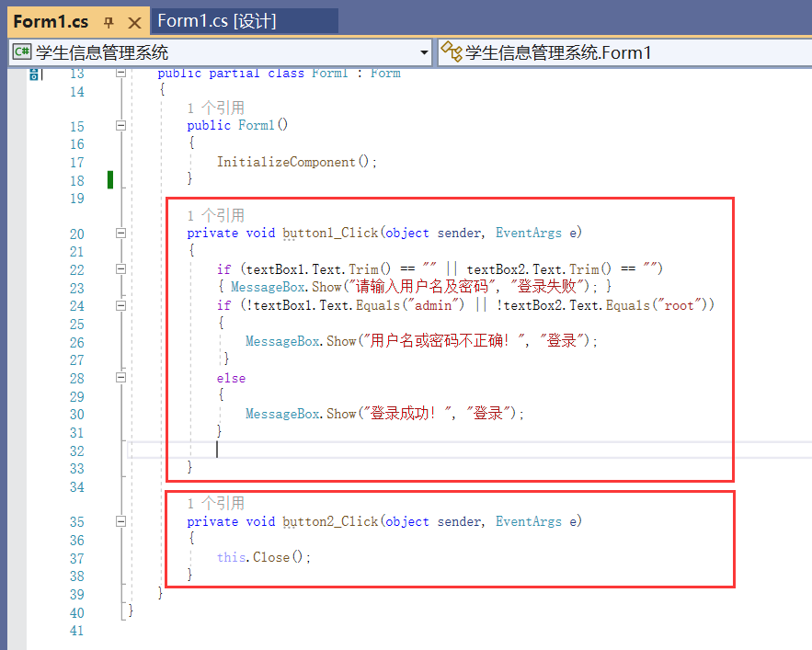This screenshot has width=812, height=650.
Task: Click the 1 个引用 link above Form1 constructor
Action: [215, 108]
